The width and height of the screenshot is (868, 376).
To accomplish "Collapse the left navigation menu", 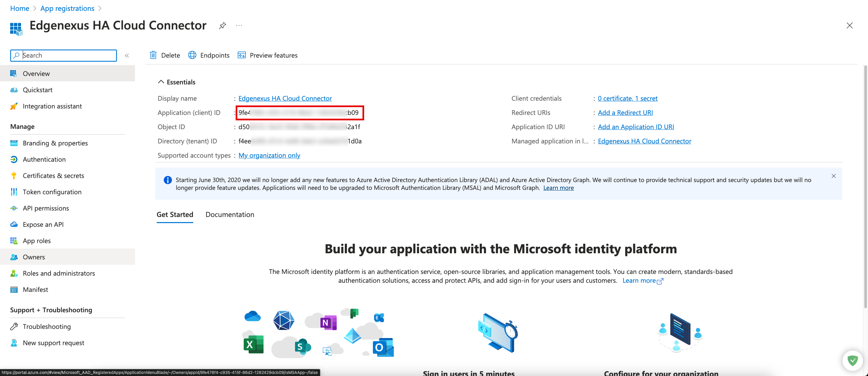I will (x=127, y=56).
